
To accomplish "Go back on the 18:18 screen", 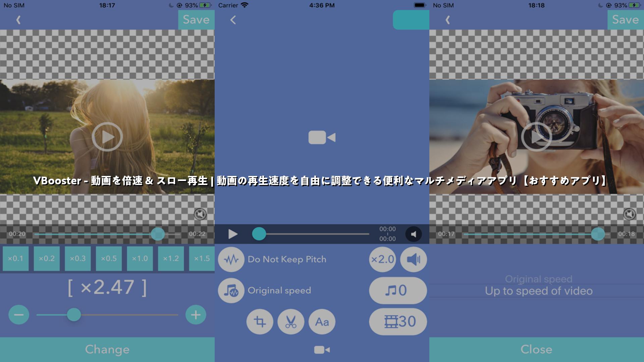I will pyautogui.click(x=448, y=20).
